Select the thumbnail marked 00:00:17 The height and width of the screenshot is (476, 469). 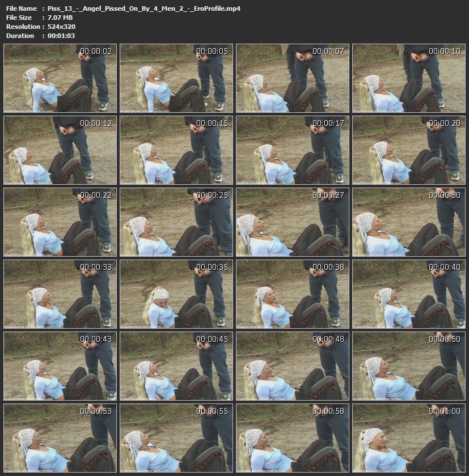293,150
